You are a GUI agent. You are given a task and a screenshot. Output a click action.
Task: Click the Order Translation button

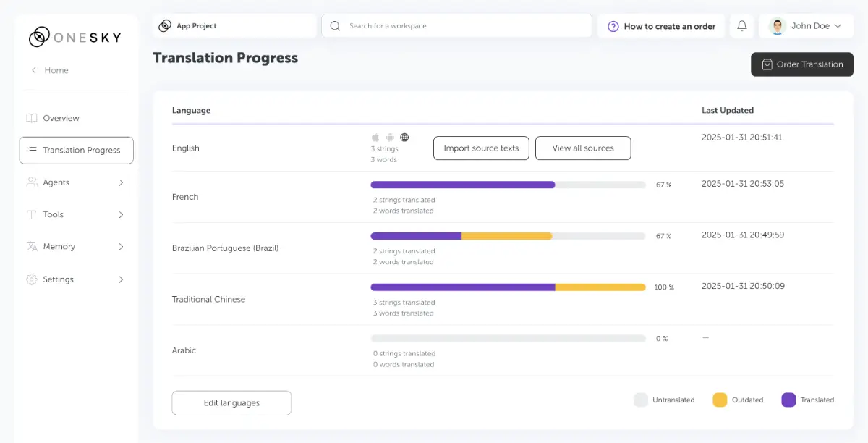click(801, 64)
